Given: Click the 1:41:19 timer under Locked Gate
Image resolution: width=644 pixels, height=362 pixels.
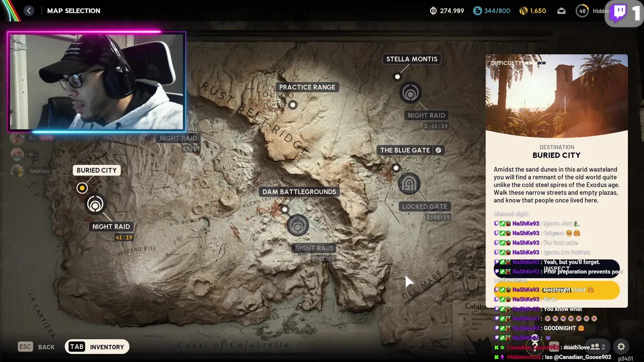Looking at the screenshot, I should pyautogui.click(x=438, y=217).
